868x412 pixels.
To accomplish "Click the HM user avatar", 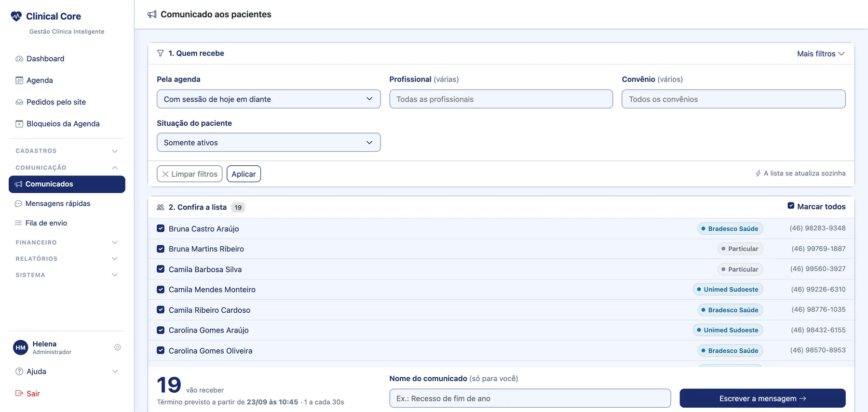I will 21,347.
